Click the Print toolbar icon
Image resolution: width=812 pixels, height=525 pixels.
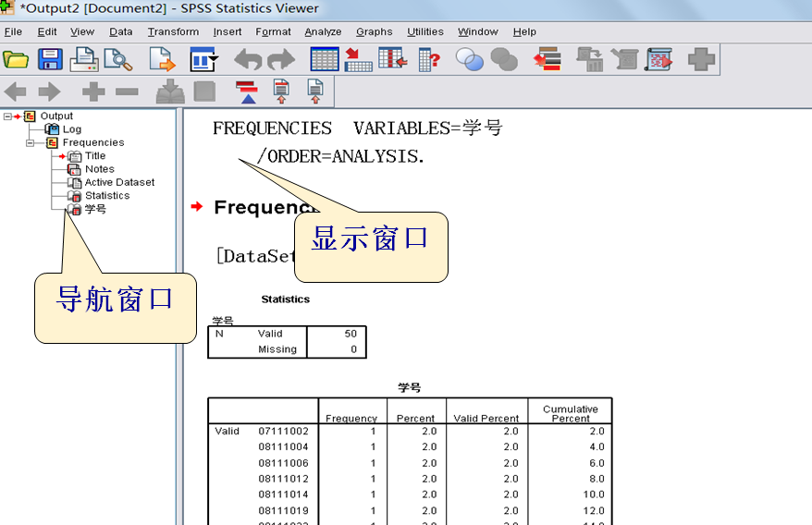[x=84, y=59]
